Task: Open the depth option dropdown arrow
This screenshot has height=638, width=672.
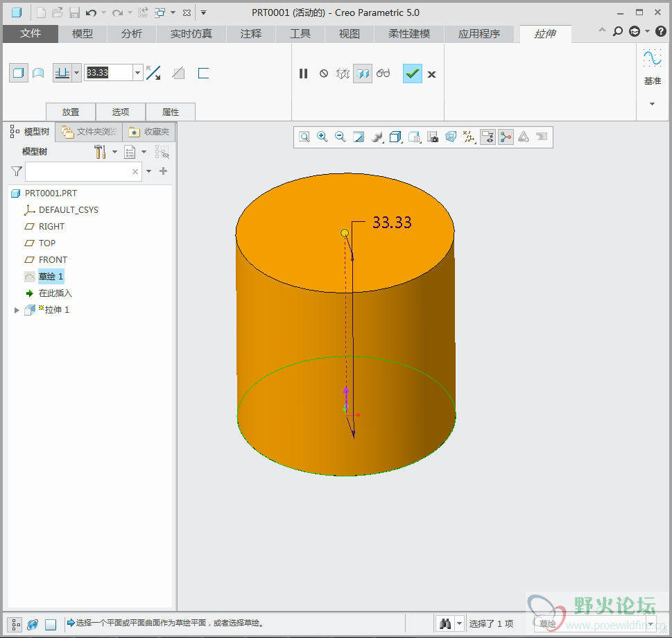Action: (x=77, y=73)
